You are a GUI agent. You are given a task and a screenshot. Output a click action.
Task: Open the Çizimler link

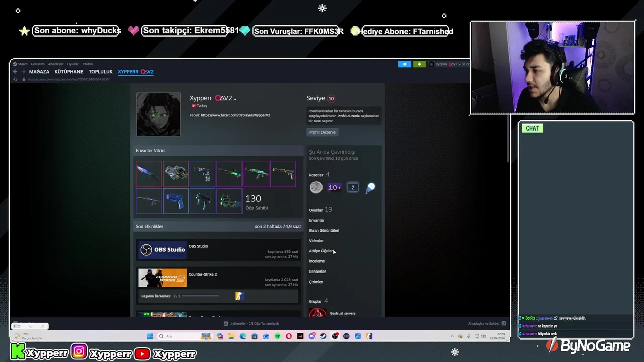click(x=316, y=282)
